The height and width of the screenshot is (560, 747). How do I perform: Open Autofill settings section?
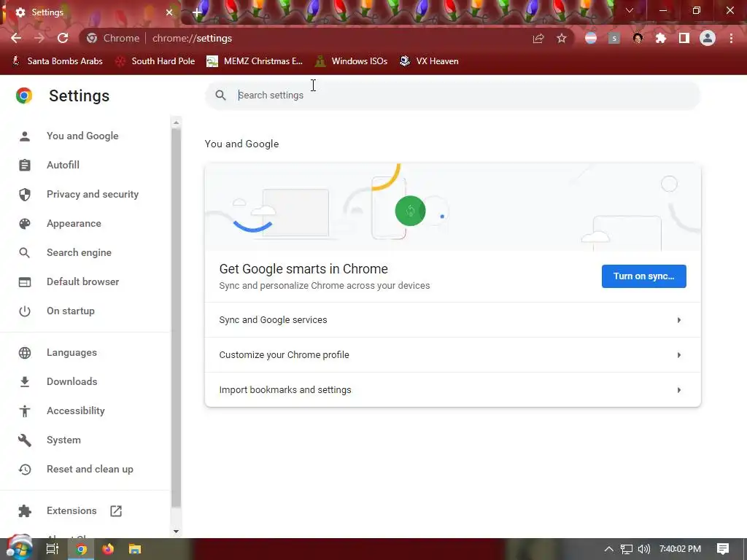63,165
